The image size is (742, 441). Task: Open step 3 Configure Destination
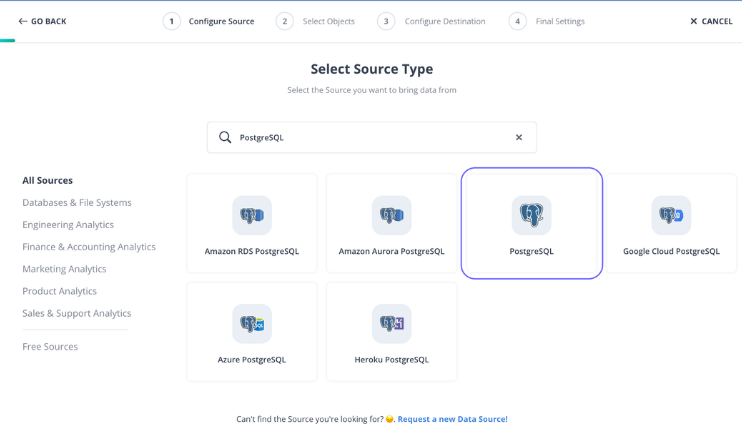[x=431, y=21]
